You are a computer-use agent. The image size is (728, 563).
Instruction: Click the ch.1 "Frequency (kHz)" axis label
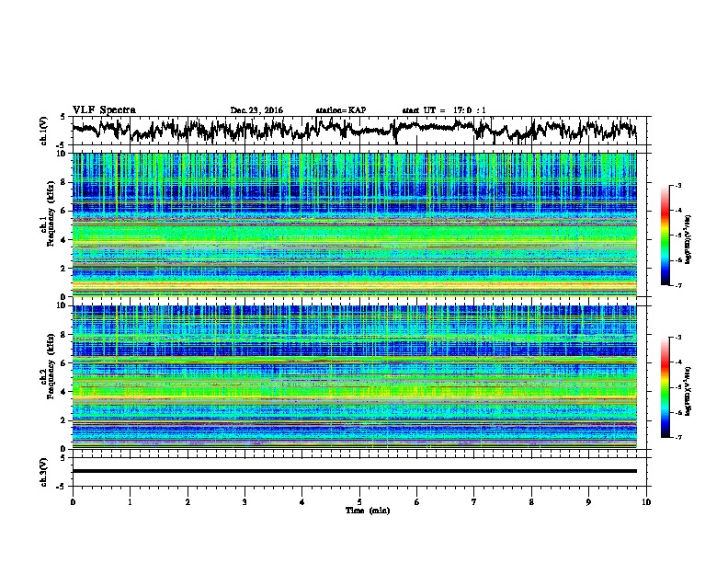coord(51,213)
